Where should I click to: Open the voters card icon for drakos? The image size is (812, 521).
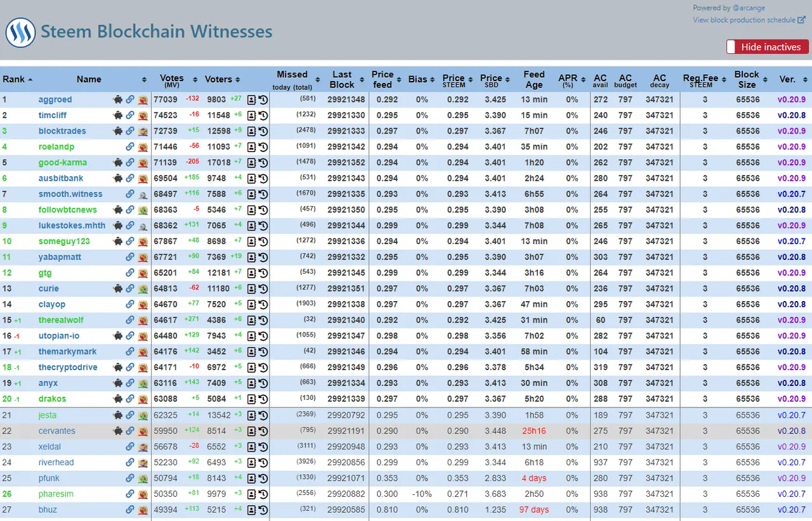pos(251,399)
